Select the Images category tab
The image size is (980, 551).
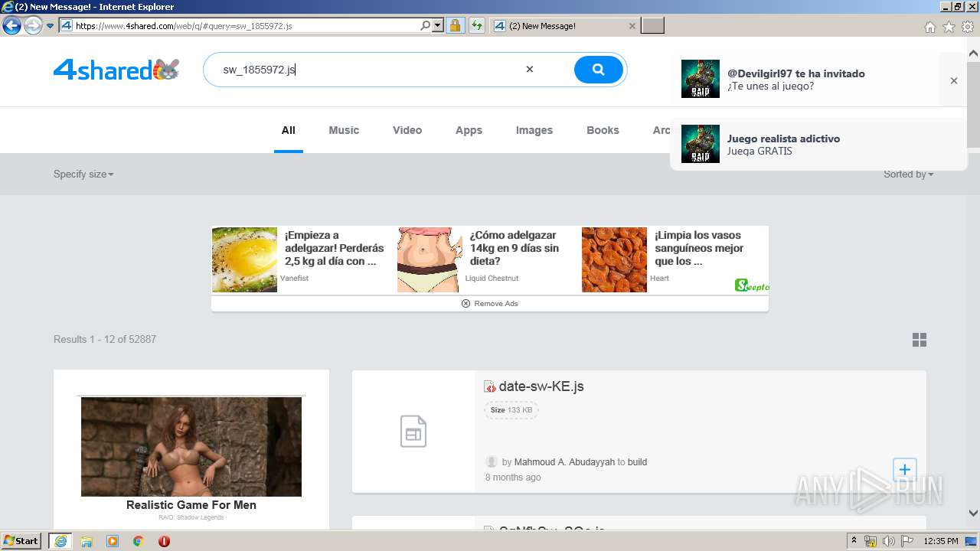click(x=534, y=130)
